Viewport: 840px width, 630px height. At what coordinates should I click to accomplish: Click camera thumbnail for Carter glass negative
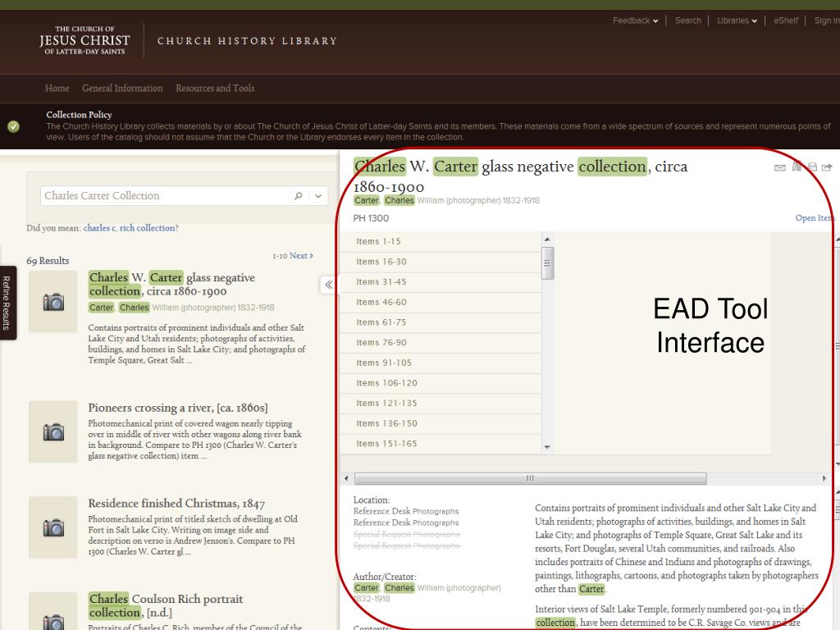point(53,302)
